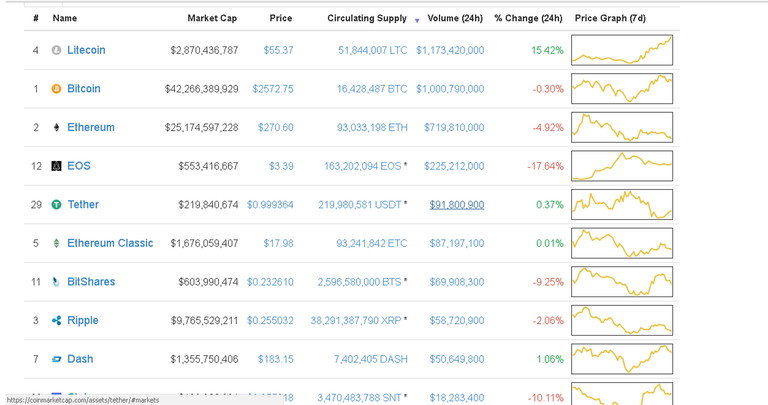Click supply 51,844,007 LTC

coord(373,50)
